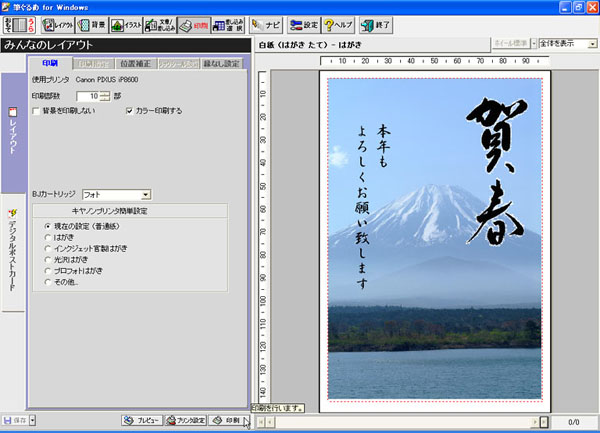The image size is (600, 433).
Task: Open the 背景 (background) tool
Action: [x=90, y=23]
